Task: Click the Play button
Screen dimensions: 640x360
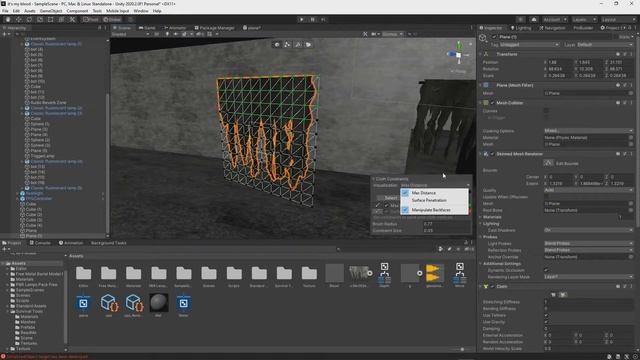Action: coord(302,19)
